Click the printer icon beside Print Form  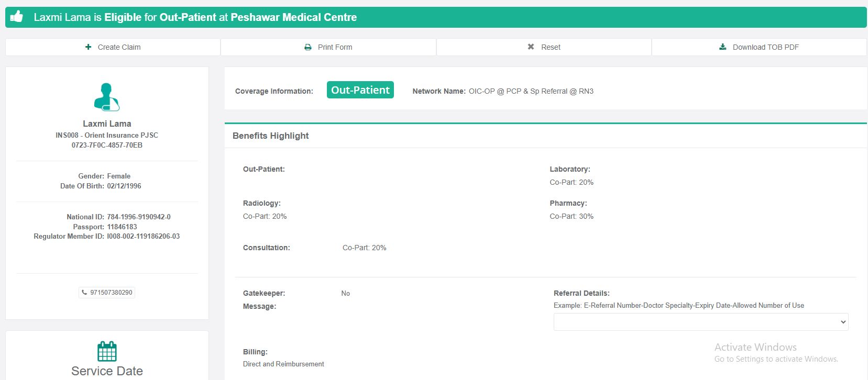(308, 47)
